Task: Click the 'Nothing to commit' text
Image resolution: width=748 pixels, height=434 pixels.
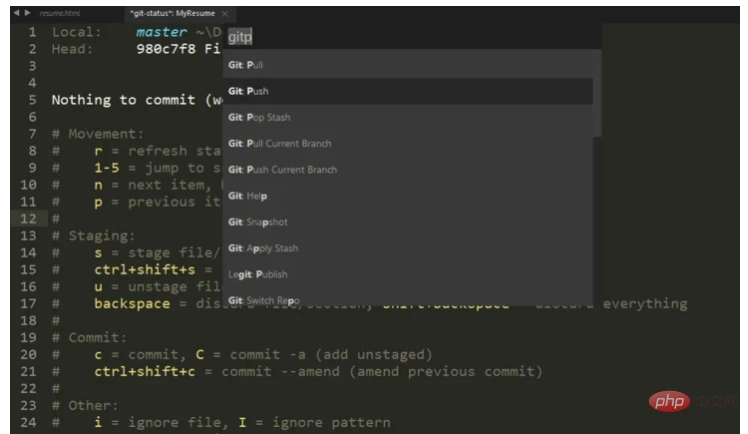Action: coord(124,100)
